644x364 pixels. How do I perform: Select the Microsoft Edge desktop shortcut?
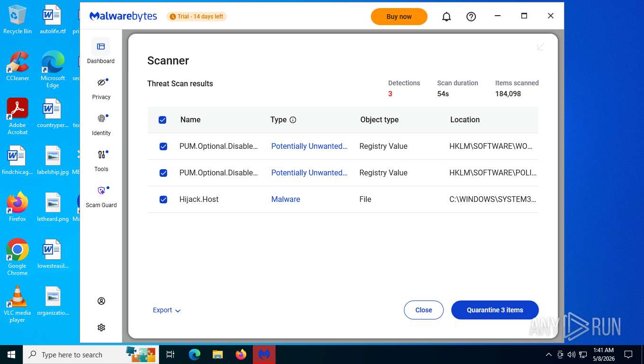click(53, 70)
